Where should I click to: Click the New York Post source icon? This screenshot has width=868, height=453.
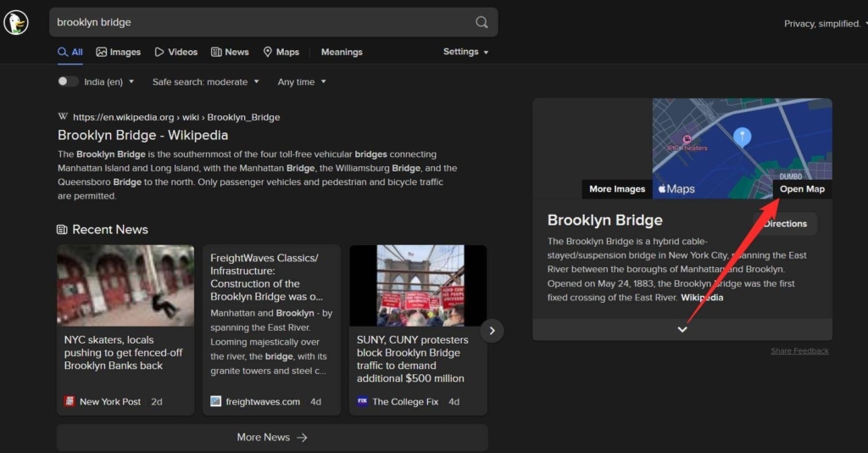(x=70, y=401)
